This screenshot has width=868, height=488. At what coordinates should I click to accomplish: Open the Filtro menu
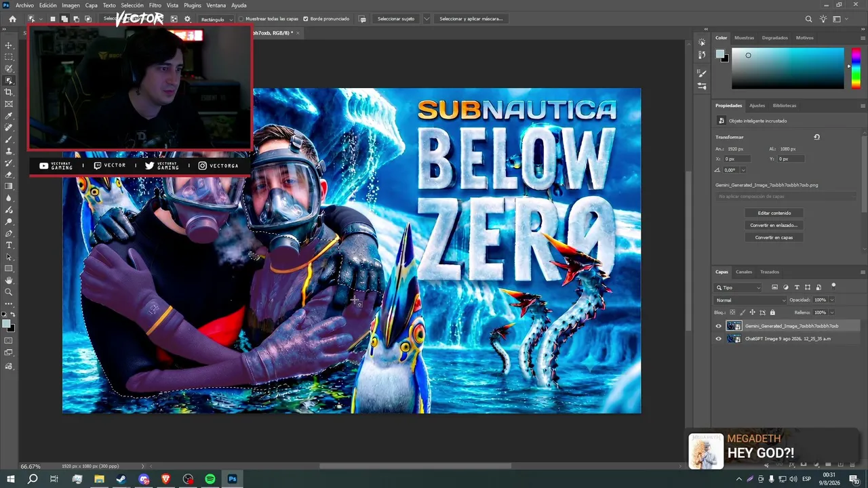(155, 5)
